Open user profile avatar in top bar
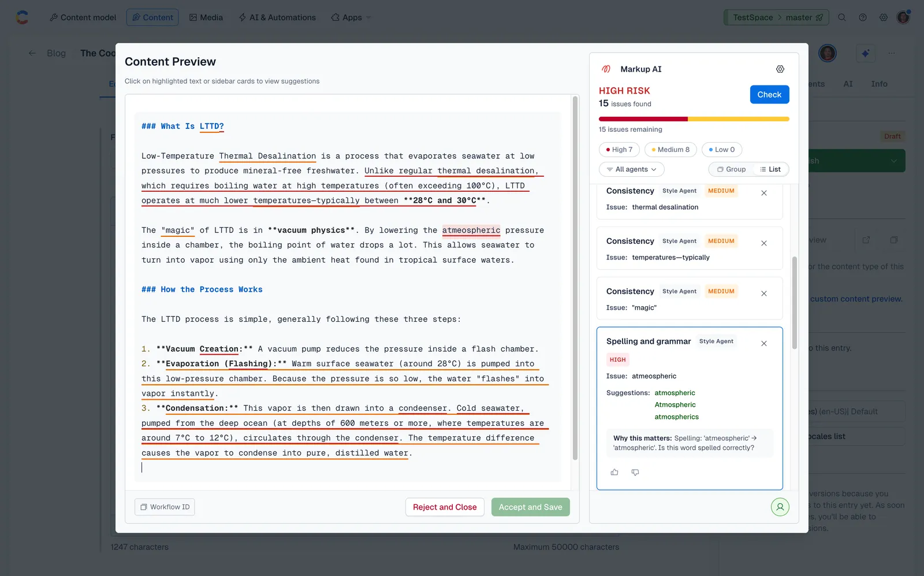Viewport: 924px width, 576px height. click(x=903, y=17)
